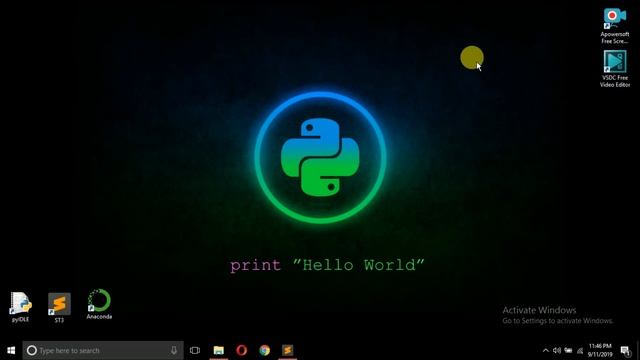The width and height of the screenshot is (640, 360).
Task: Open the battery status tray icon
Action: 568,350
